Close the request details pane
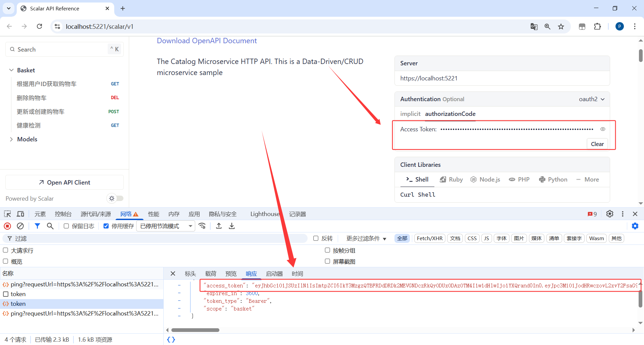 tap(173, 274)
